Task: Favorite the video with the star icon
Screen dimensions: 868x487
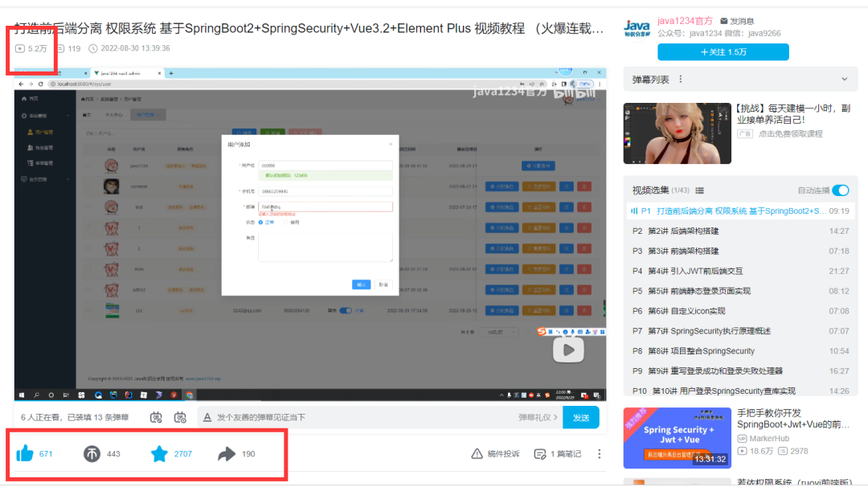Action: 159,454
